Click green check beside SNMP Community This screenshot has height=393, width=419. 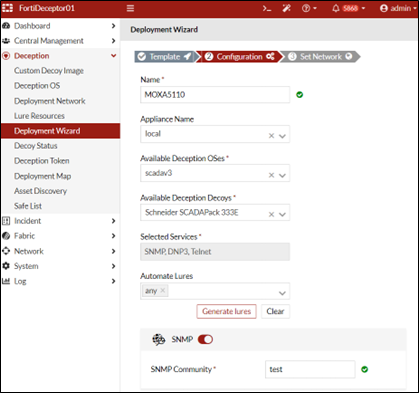point(365,369)
